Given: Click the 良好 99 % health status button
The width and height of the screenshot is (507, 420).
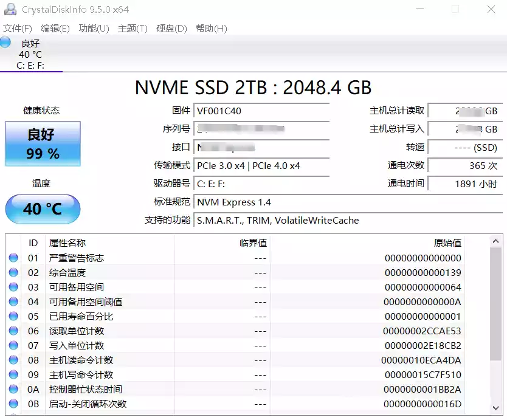Looking at the screenshot, I should (x=43, y=144).
